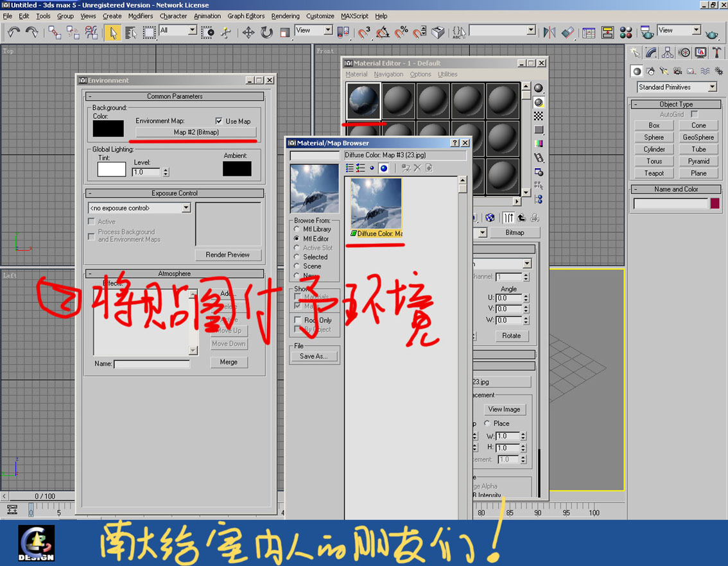This screenshot has height=566, width=728.
Task: Select the Selected radio button in browser
Action: [297, 257]
